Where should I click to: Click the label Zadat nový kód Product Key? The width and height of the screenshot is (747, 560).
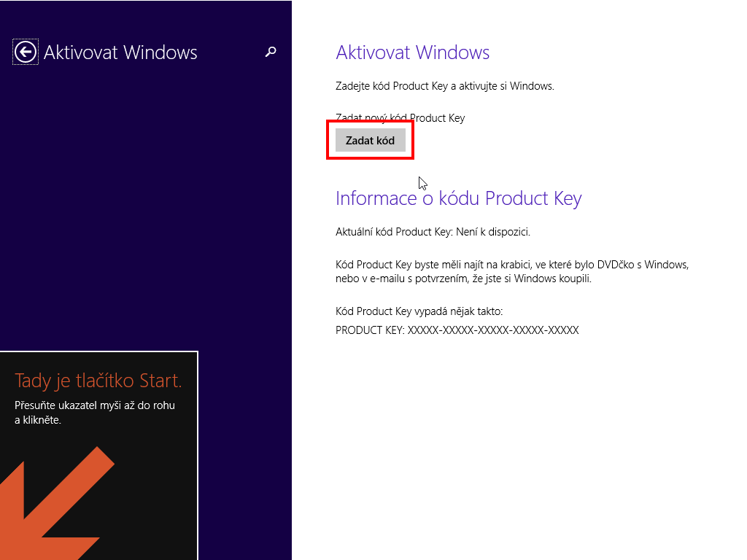pyautogui.click(x=400, y=117)
